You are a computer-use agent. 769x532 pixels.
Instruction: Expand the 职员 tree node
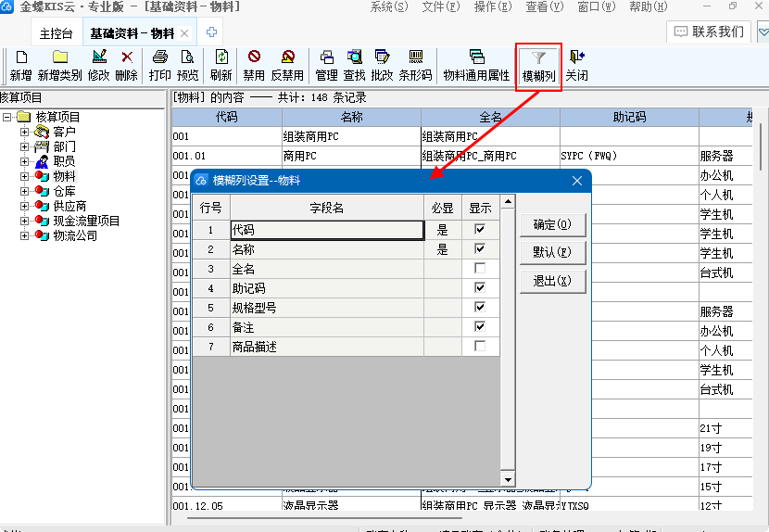(24, 161)
